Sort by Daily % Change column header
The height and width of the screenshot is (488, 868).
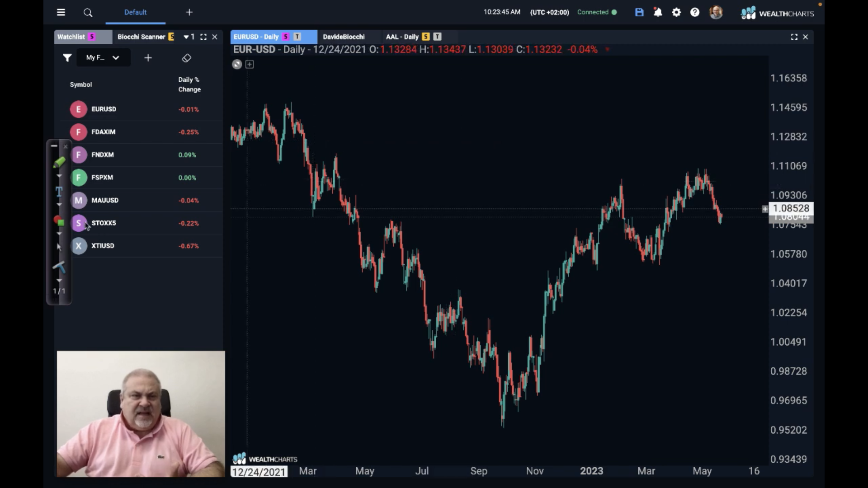pos(189,84)
